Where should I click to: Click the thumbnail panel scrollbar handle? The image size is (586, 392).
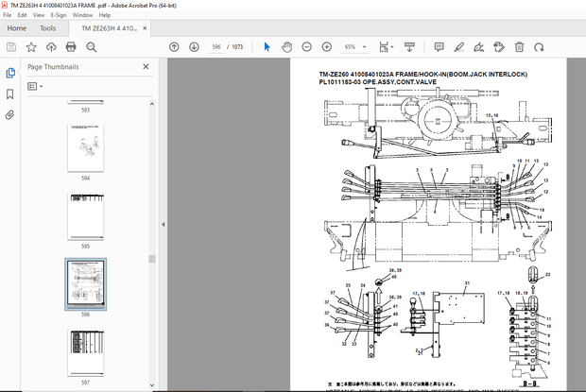152,259
